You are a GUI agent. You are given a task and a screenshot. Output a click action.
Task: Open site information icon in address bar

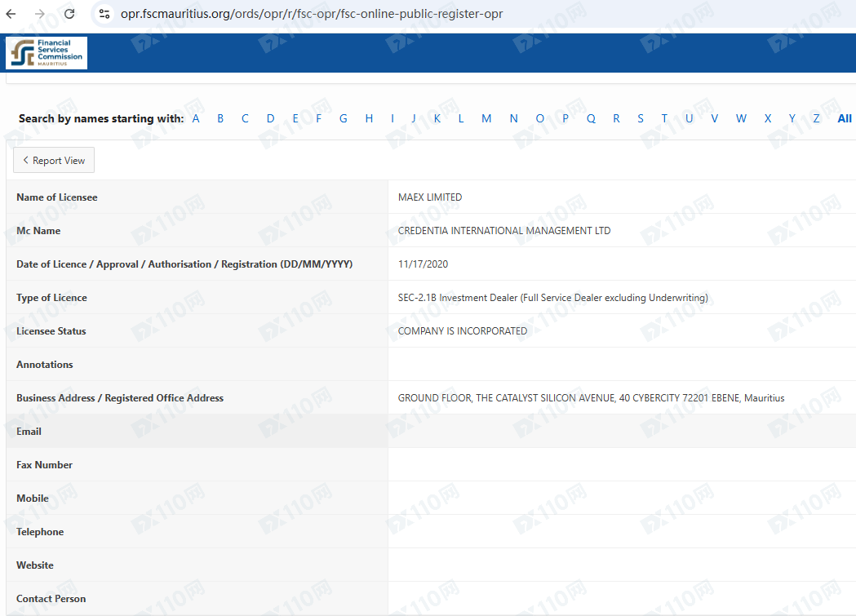pos(104,14)
